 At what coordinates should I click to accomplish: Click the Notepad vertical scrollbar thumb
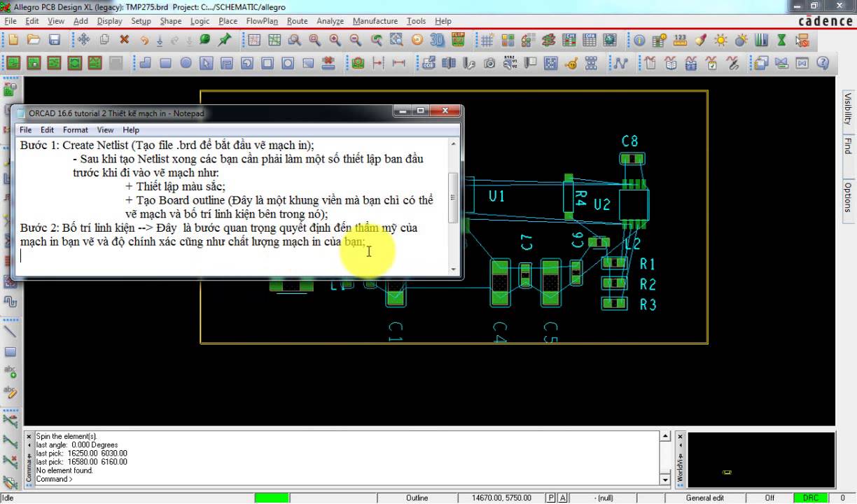[x=453, y=198]
